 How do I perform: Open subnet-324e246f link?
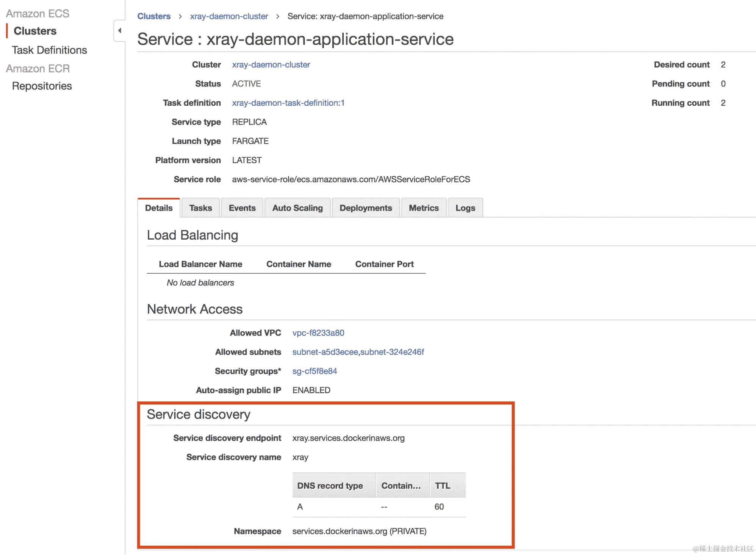392,352
